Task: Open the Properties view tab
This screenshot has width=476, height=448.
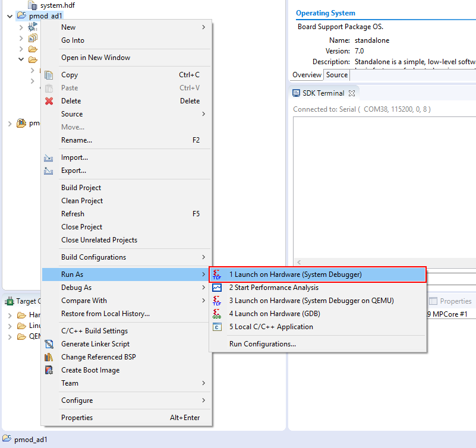Action: click(450, 301)
